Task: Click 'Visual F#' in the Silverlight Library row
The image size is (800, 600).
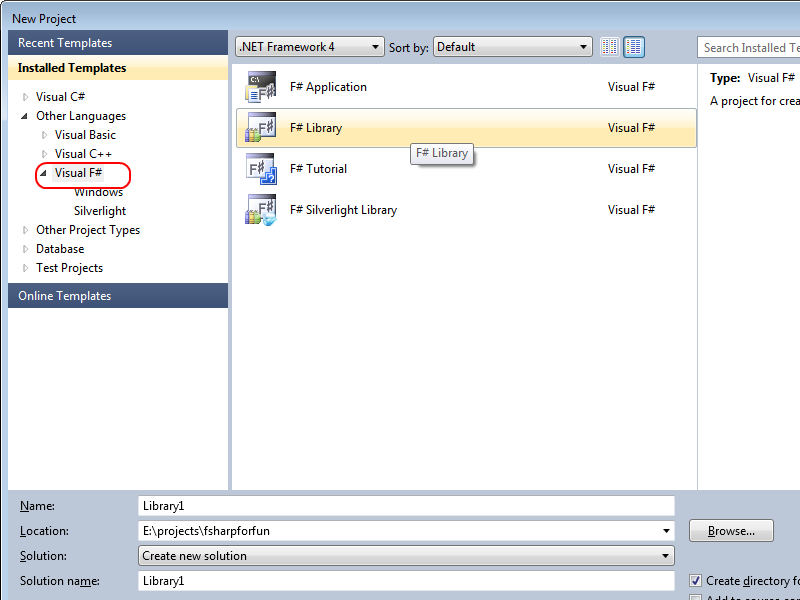Action: 631,210
